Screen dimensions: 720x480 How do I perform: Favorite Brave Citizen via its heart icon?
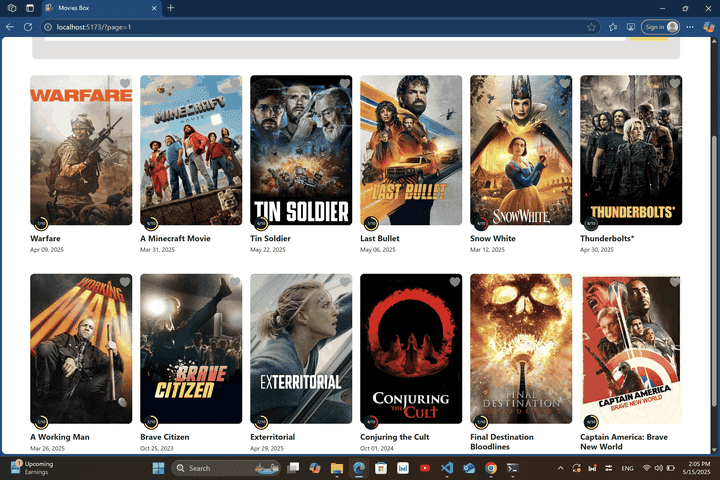click(235, 282)
